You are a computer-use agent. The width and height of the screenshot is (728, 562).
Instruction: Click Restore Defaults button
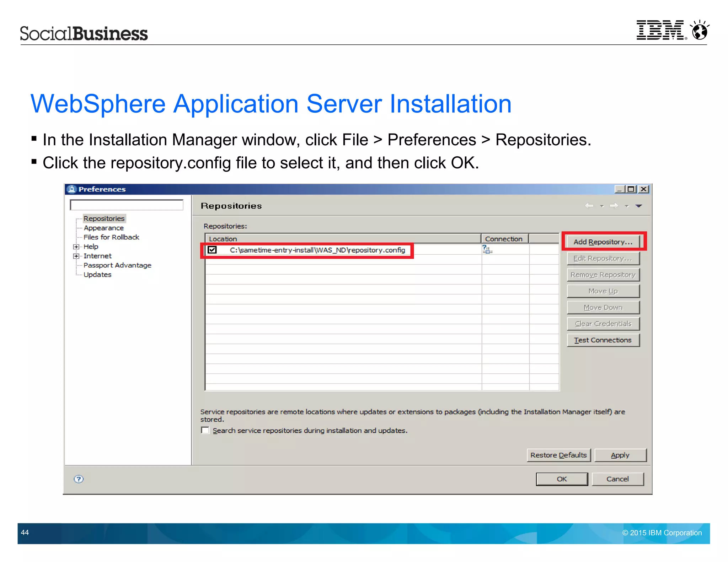point(558,455)
